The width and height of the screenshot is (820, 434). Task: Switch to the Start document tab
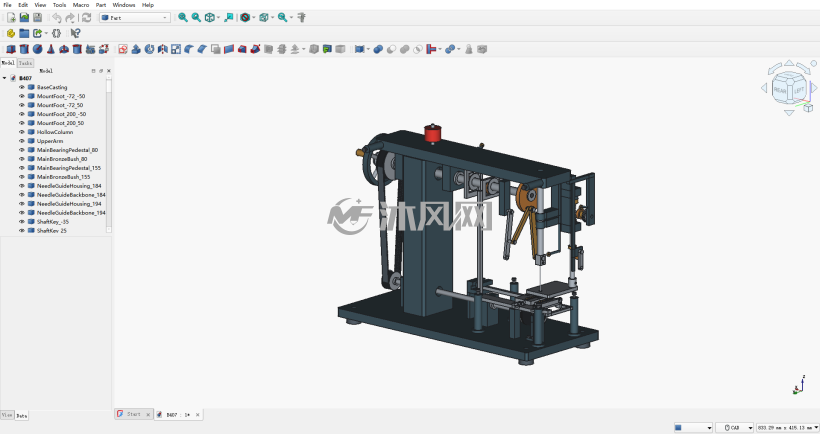click(134, 414)
